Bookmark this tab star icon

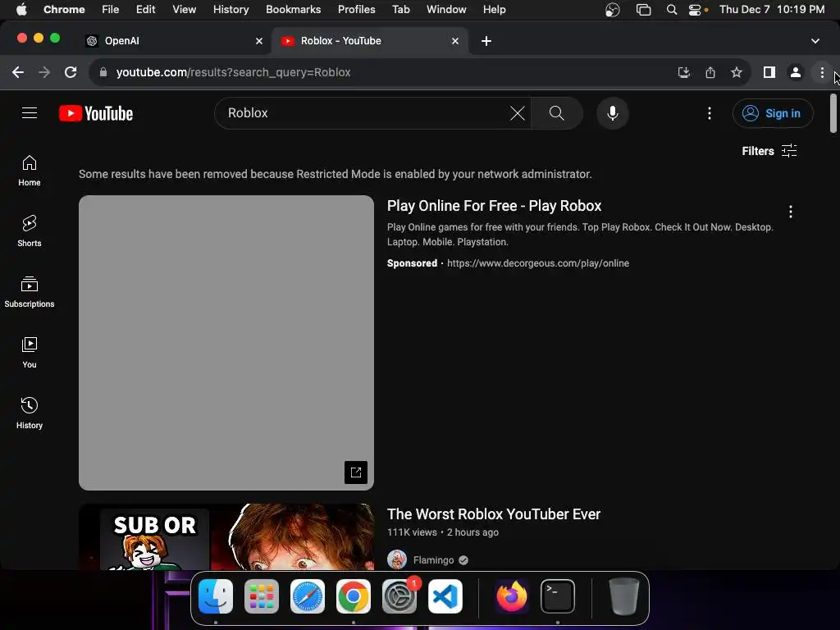point(737,72)
